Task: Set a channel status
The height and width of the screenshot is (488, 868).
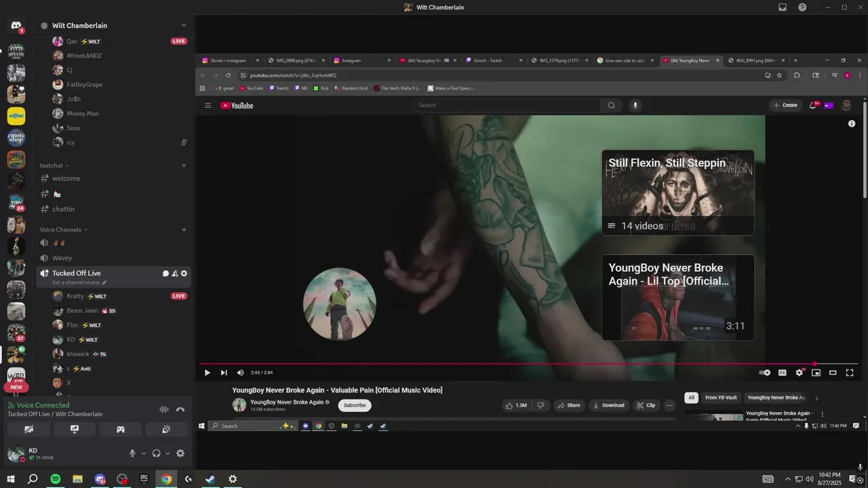Action: coord(79,282)
